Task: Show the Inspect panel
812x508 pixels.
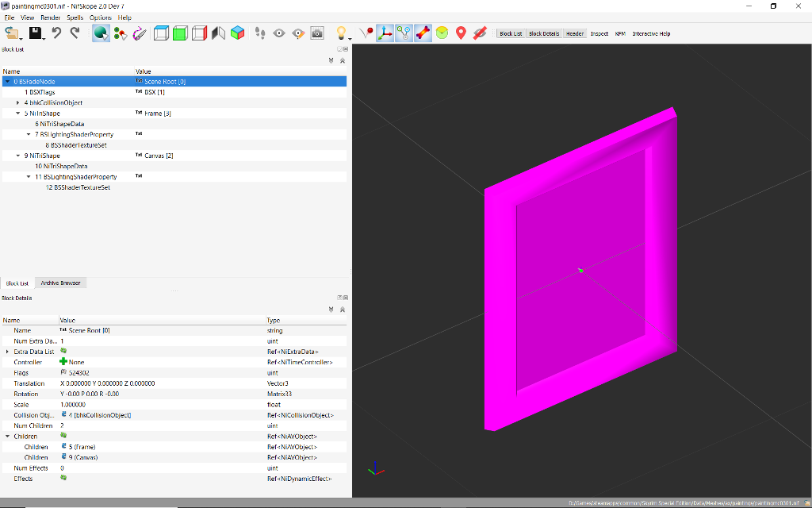Action: (x=599, y=33)
